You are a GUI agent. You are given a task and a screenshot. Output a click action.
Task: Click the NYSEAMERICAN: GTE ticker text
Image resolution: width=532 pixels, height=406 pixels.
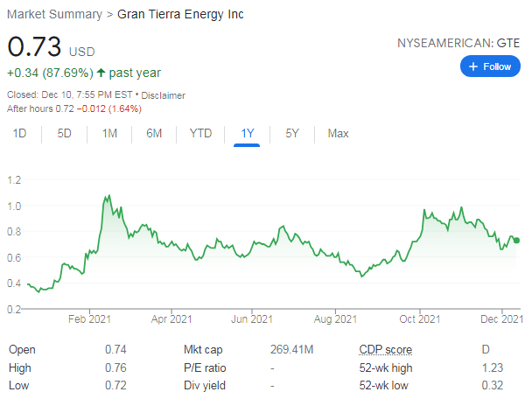458,43
